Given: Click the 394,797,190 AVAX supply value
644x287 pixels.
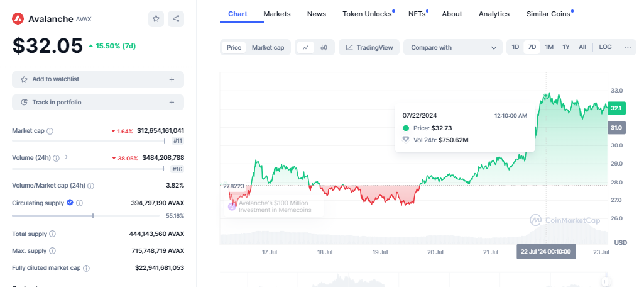Looking at the screenshot, I should click(157, 203).
